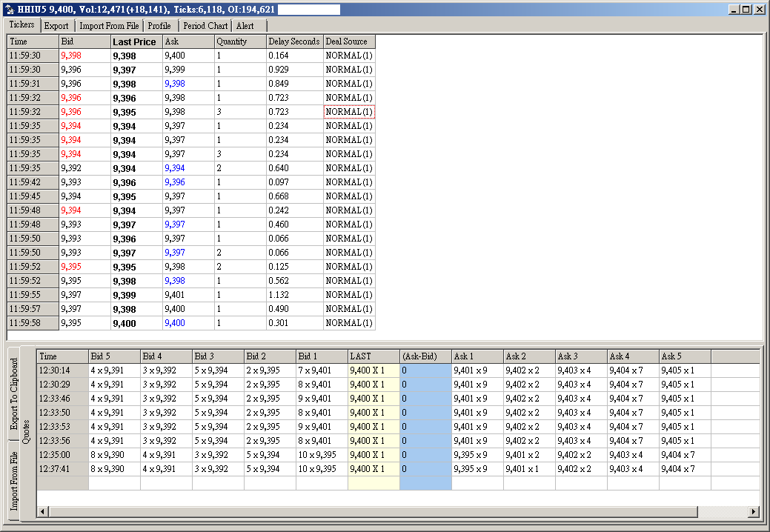Click the Delay Seconds column header
Screen dimensions: 770x532
click(294, 41)
